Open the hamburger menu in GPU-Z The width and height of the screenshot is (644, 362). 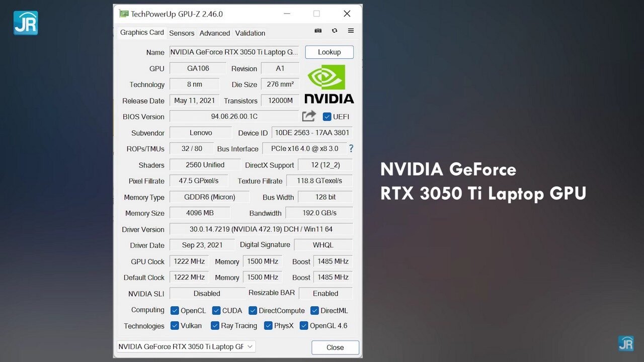[x=351, y=31]
